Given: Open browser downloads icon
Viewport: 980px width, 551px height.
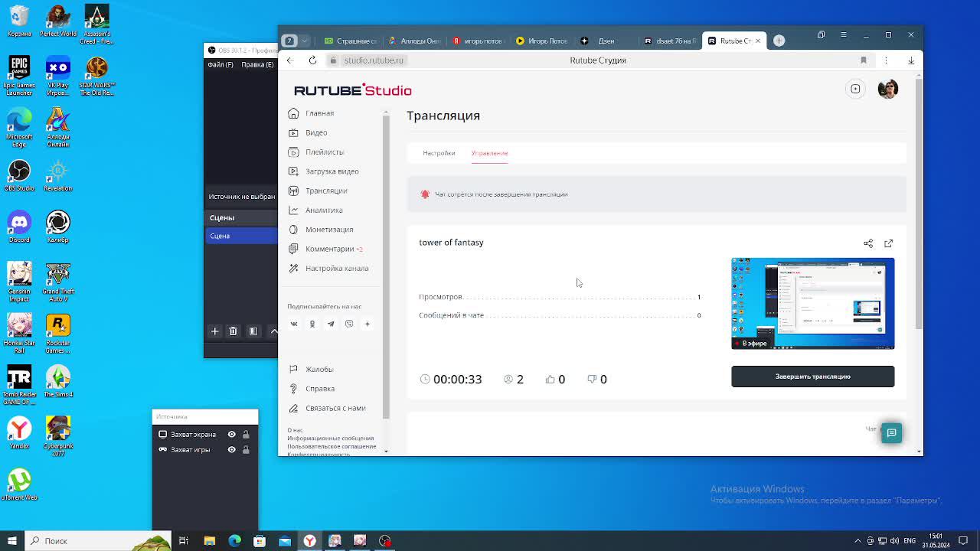Looking at the screenshot, I should [911, 60].
